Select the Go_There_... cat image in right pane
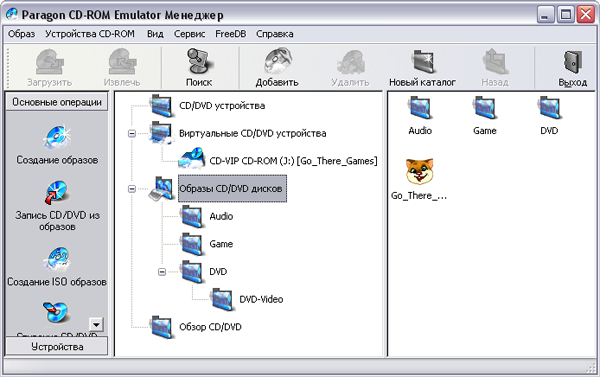Screen dimensions: 600x377 point(419,171)
